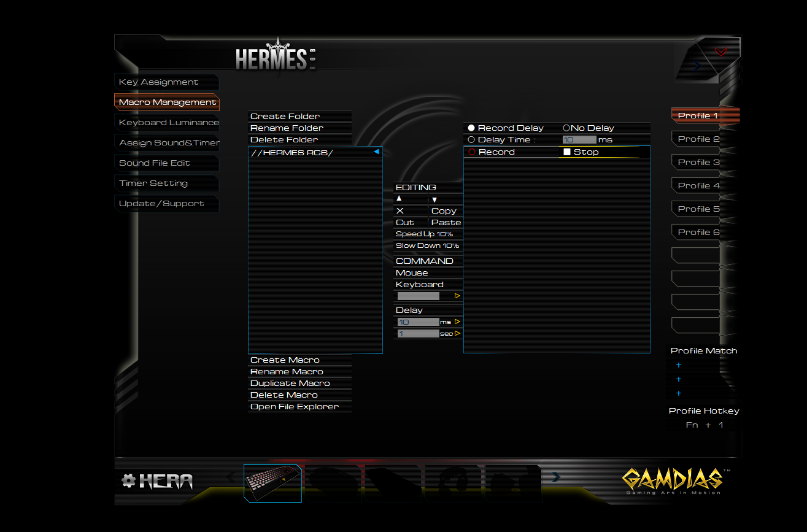Open Timer Setting section
Screen dimensions: 807x532
166,183
